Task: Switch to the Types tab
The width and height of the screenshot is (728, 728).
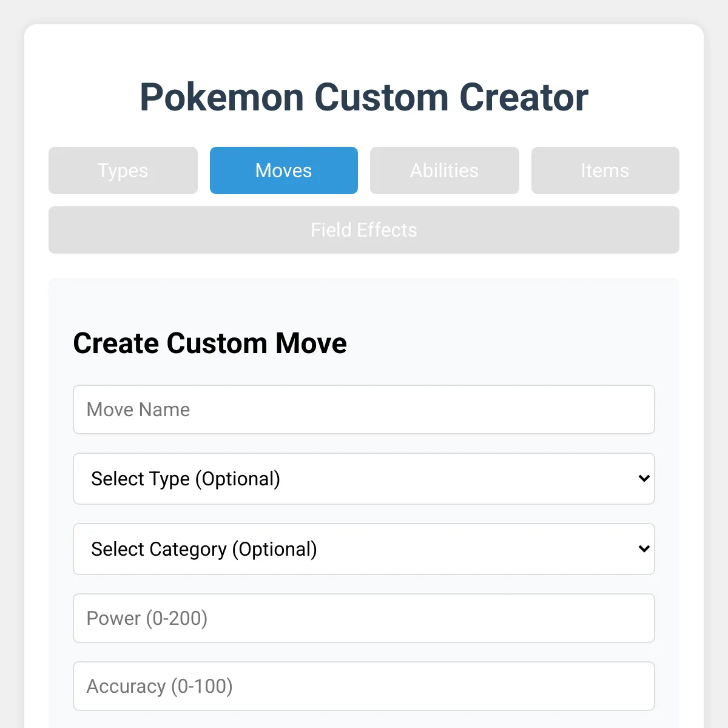Action: pos(123,170)
